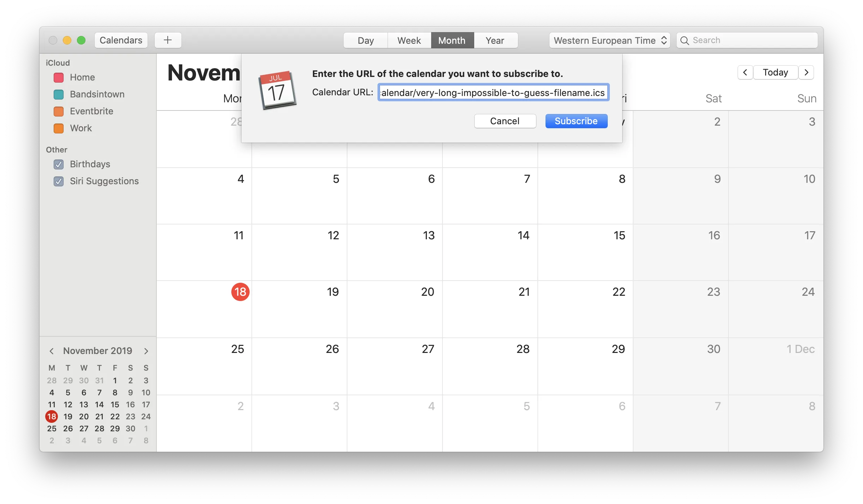Image resolution: width=863 pixels, height=504 pixels.
Task: Click the Bandsintown calendar teal icon
Action: pos(58,94)
